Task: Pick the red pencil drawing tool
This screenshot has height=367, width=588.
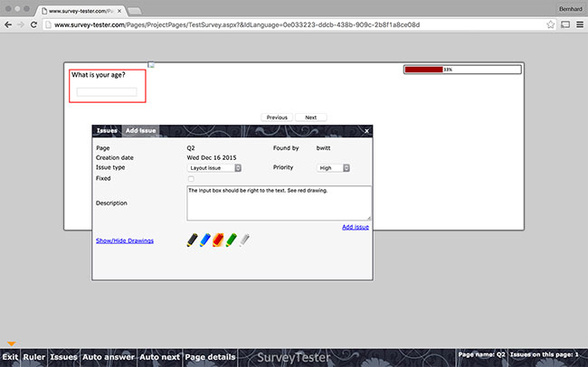Action: 218,240
